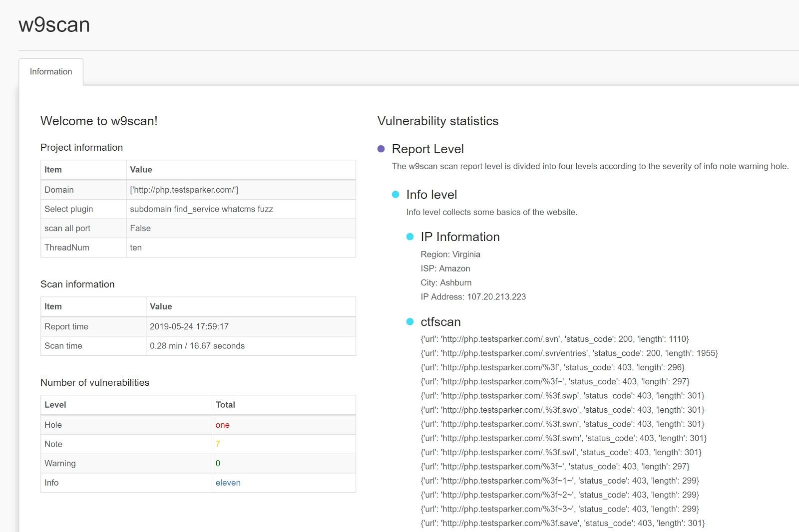
Task: Click the purple bullet beside Report Level
Action: 381,149
